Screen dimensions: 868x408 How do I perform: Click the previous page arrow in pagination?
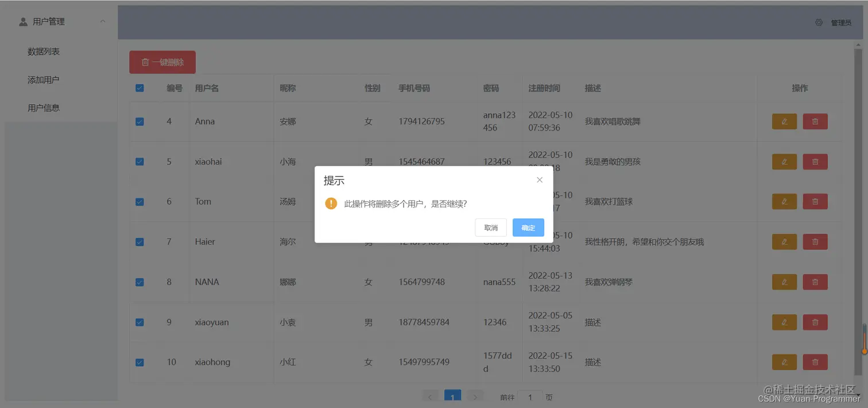click(431, 397)
